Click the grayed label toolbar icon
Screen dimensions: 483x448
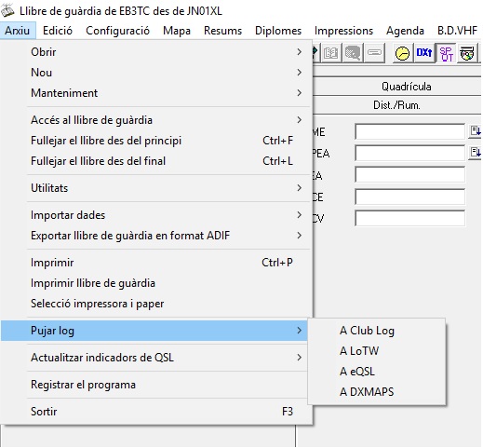(x=374, y=53)
